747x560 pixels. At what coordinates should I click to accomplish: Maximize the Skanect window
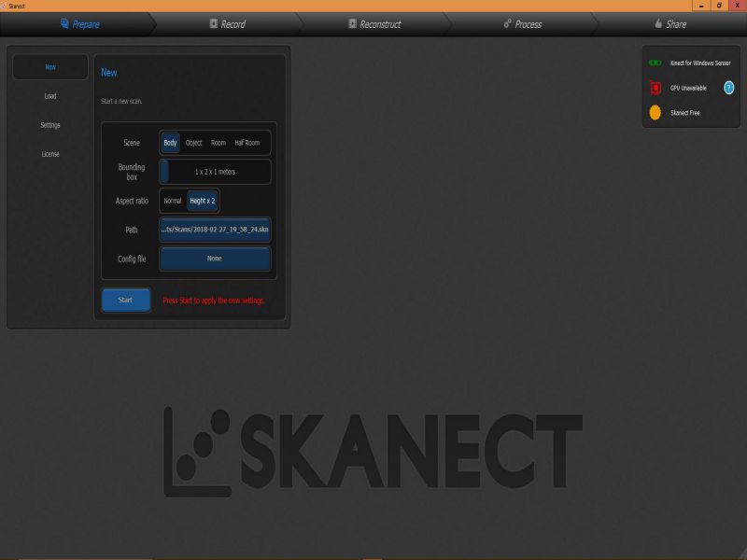click(x=719, y=6)
